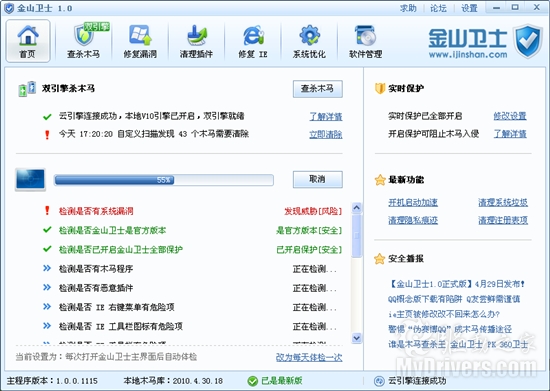The height and width of the screenshot is (391, 550).
Task: Click 主程序版本：1.0.0.1115 in status bar
Action: click(52, 381)
